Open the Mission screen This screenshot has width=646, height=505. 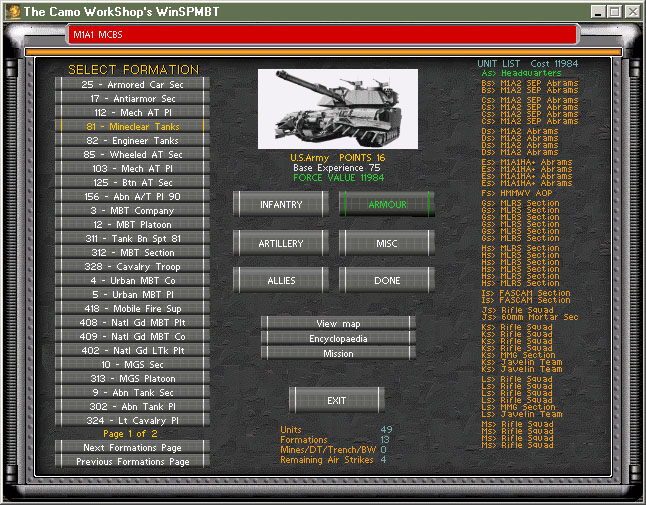[338, 353]
